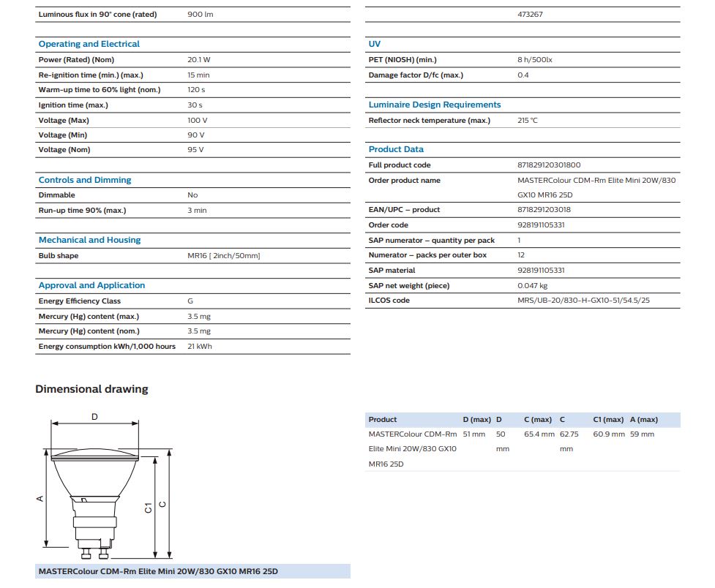Click the '8 h/500lx' value
This screenshot has width=715, height=588.
point(535,60)
